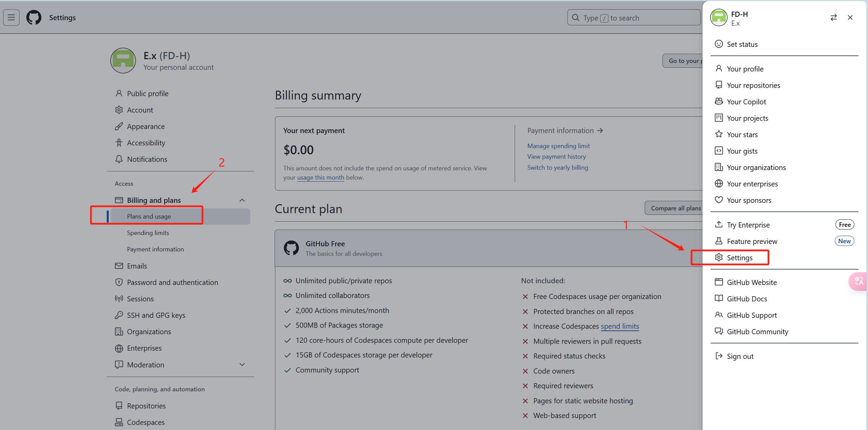Expand the Moderation section chevron

[242, 365]
